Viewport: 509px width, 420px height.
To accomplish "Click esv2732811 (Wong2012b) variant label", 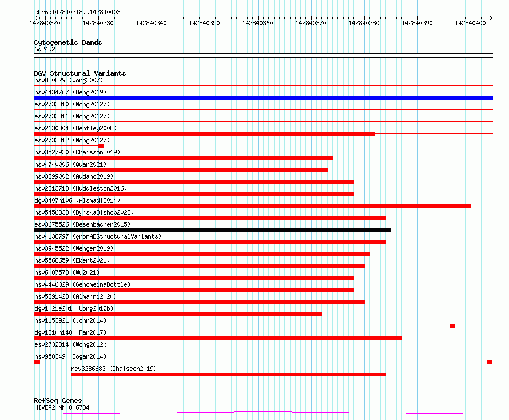I will coord(72,116).
